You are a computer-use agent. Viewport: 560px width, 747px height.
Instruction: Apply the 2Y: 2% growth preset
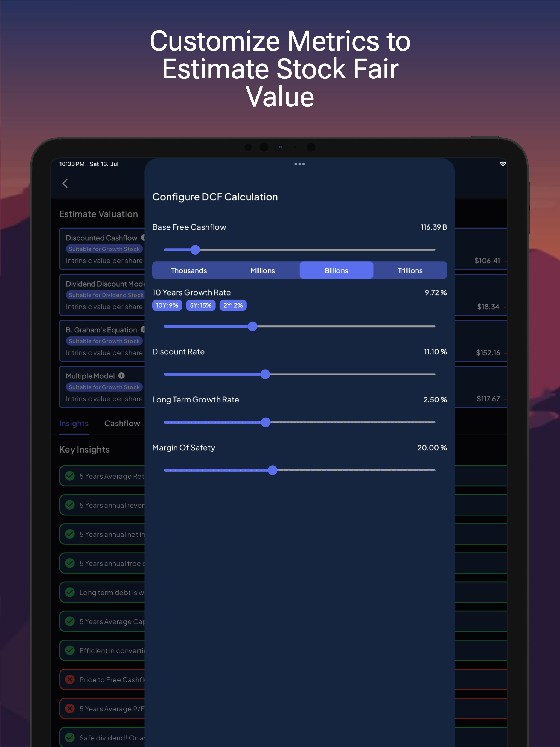233,305
